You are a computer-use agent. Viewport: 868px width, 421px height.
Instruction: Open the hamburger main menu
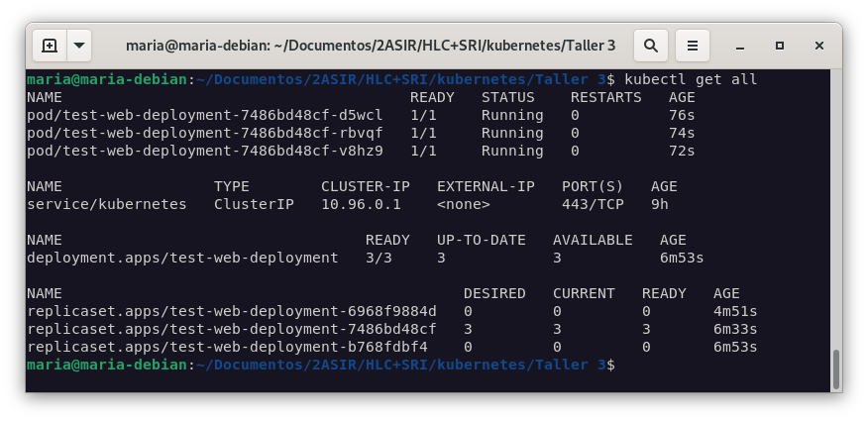click(694, 46)
